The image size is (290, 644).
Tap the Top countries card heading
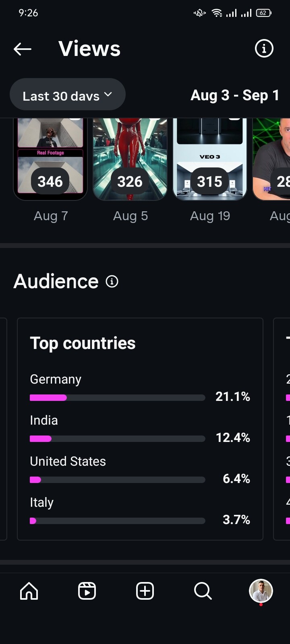(83, 343)
